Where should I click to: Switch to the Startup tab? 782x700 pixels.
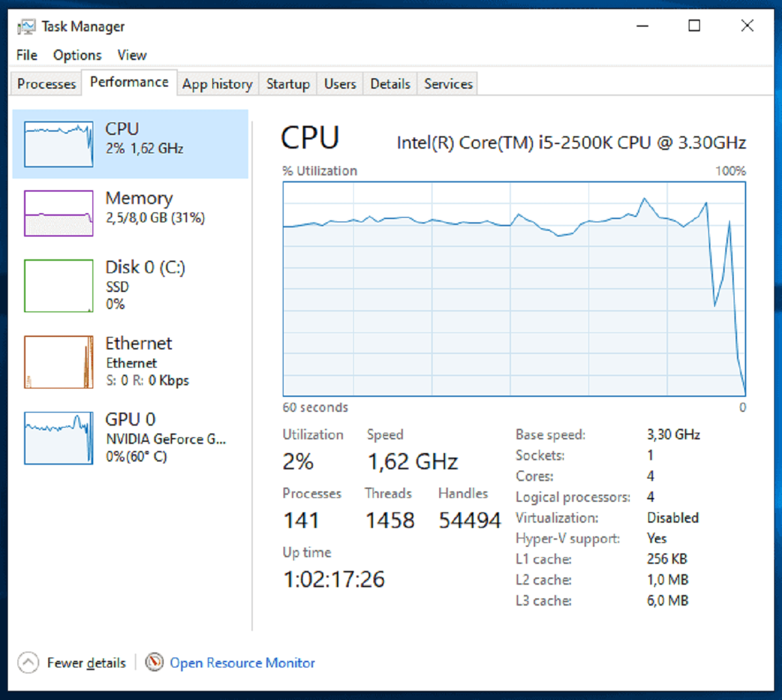pos(287,83)
